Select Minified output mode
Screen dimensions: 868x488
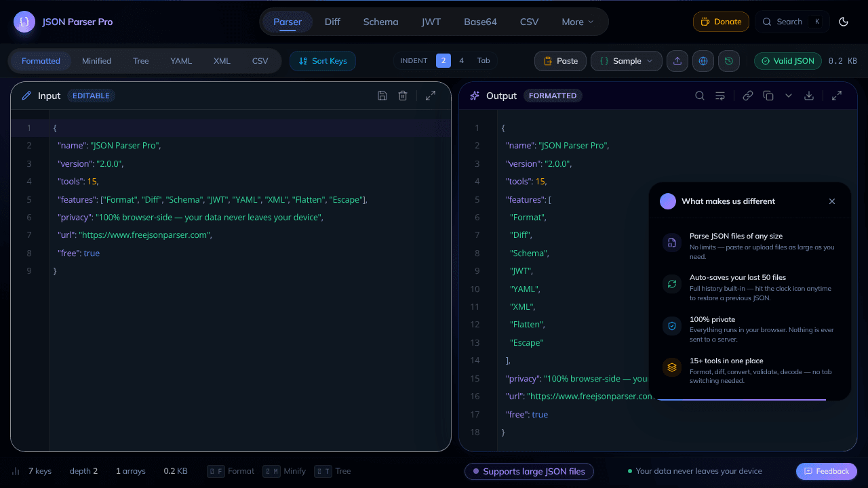pos(96,61)
